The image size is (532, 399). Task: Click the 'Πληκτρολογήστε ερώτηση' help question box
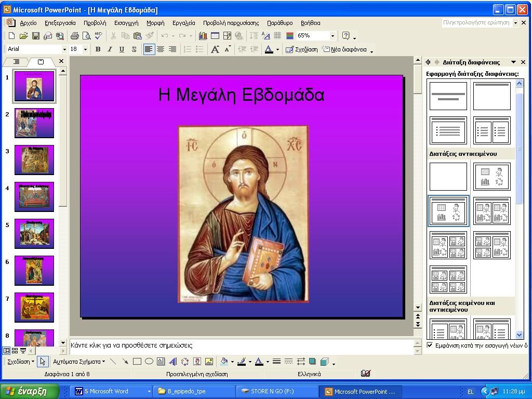[x=476, y=23]
